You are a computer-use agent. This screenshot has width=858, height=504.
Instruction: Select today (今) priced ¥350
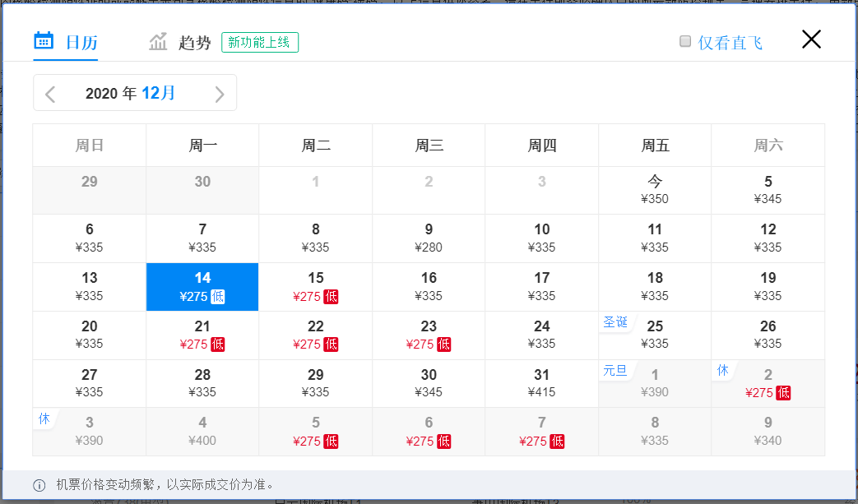[655, 190]
